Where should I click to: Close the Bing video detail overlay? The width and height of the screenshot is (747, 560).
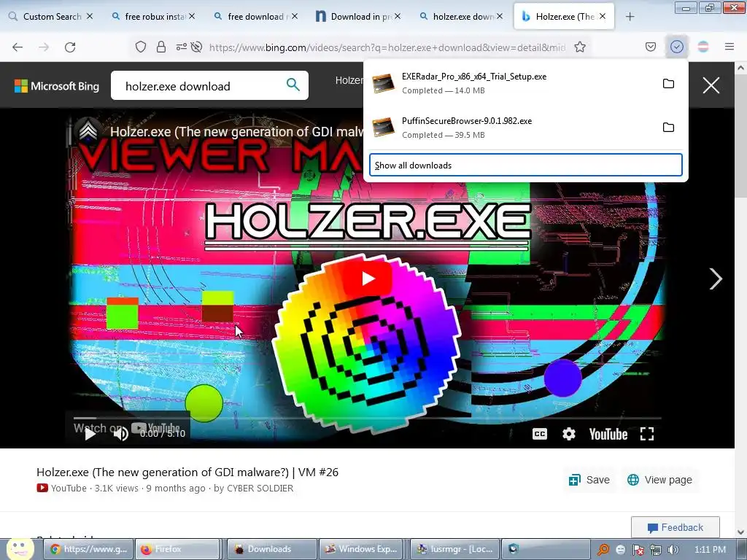(711, 86)
